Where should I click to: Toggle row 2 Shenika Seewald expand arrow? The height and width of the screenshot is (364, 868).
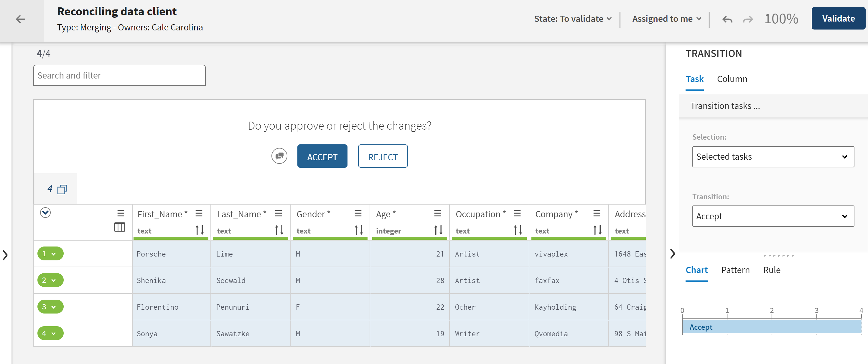tap(53, 280)
